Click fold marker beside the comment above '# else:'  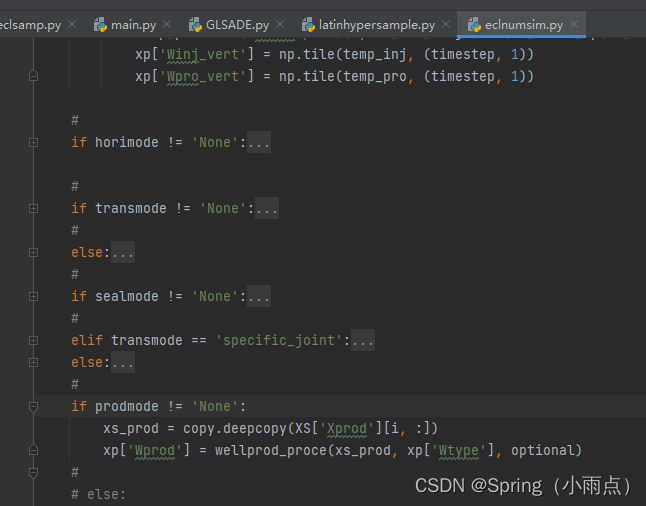[x=34, y=473]
